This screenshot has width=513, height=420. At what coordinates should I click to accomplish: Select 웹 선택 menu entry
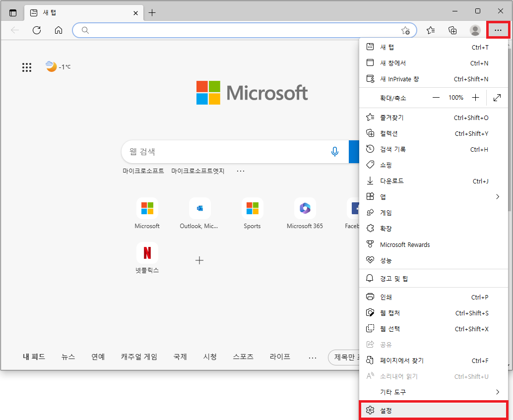click(x=433, y=329)
